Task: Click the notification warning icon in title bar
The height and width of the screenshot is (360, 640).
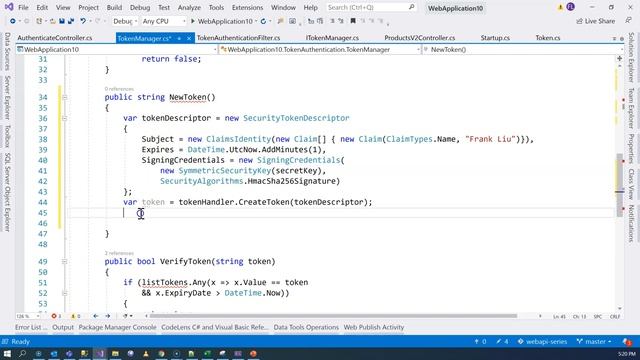Action: [x=560, y=7]
